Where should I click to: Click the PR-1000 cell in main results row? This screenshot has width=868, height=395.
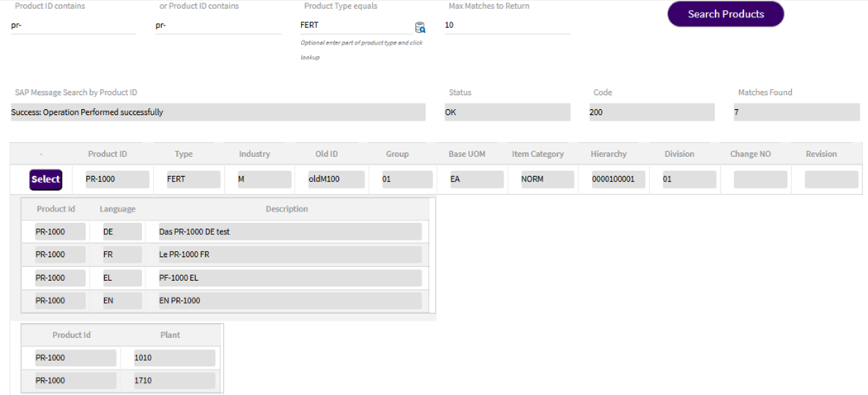(x=117, y=180)
